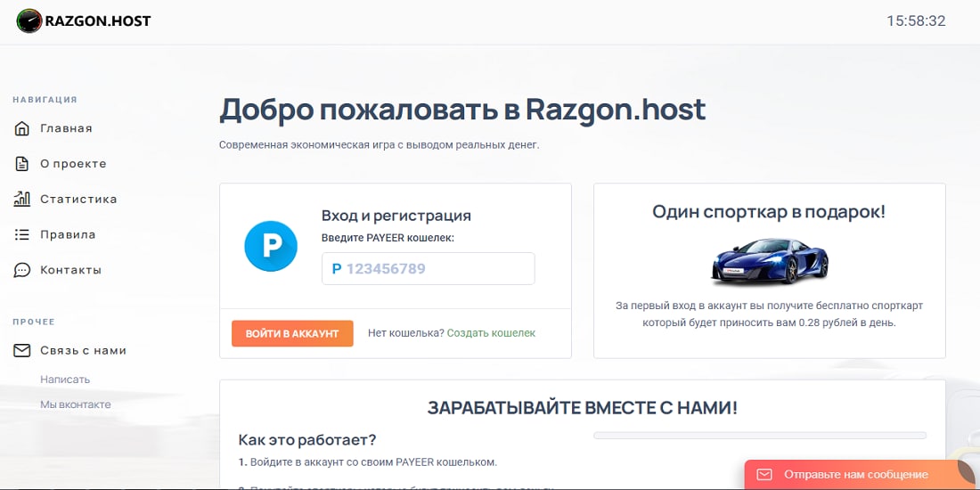Click the chart icon beside Статистика
The height and width of the screenshot is (490, 980).
click(x=22, y=200)
